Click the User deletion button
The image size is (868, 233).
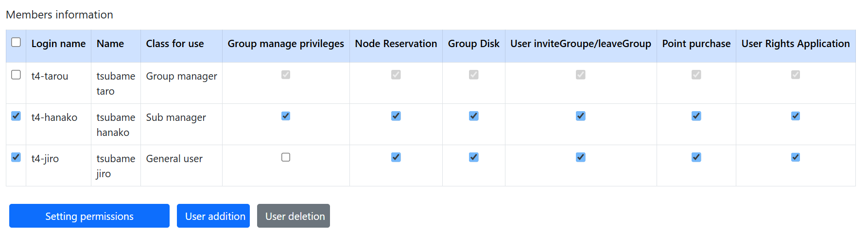(x=294, y=216)
